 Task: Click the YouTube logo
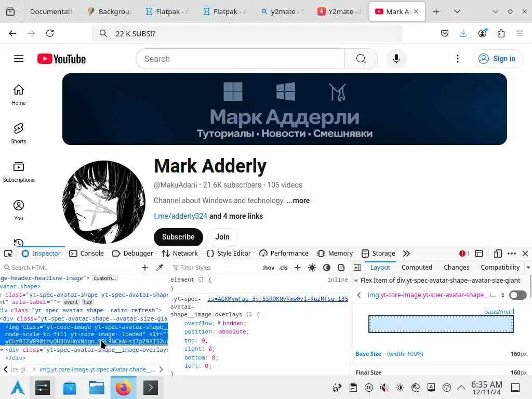coord(61,59)
